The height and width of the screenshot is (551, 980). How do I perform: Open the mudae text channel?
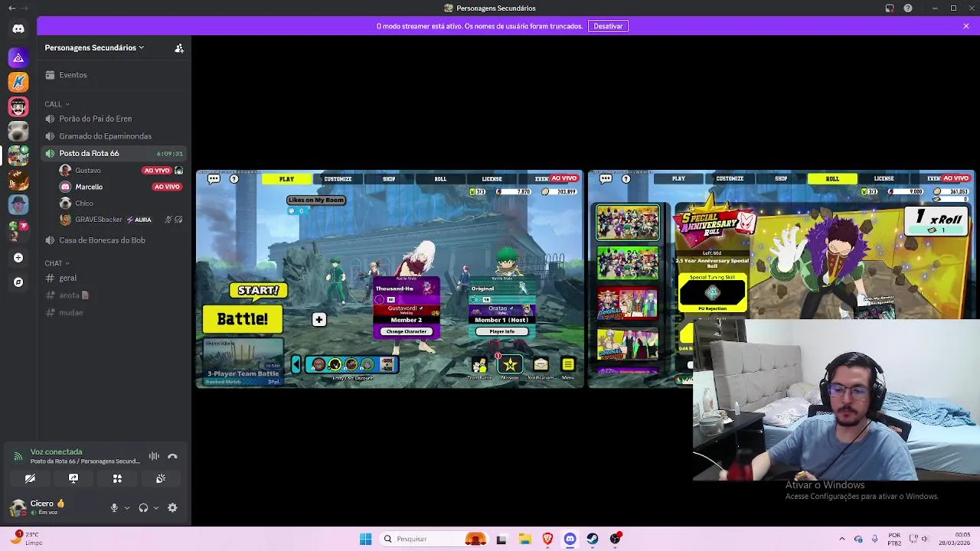pos(115,312)
